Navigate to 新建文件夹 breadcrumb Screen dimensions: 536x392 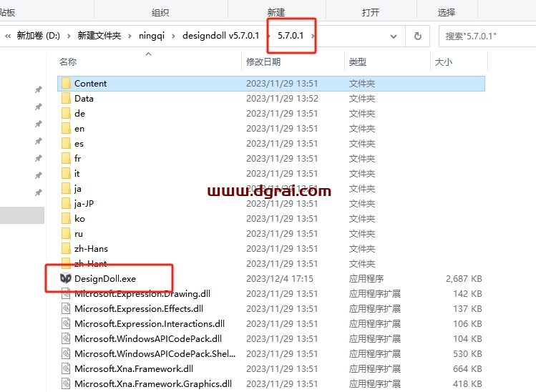pyautogui.click(x=99, y=36)
